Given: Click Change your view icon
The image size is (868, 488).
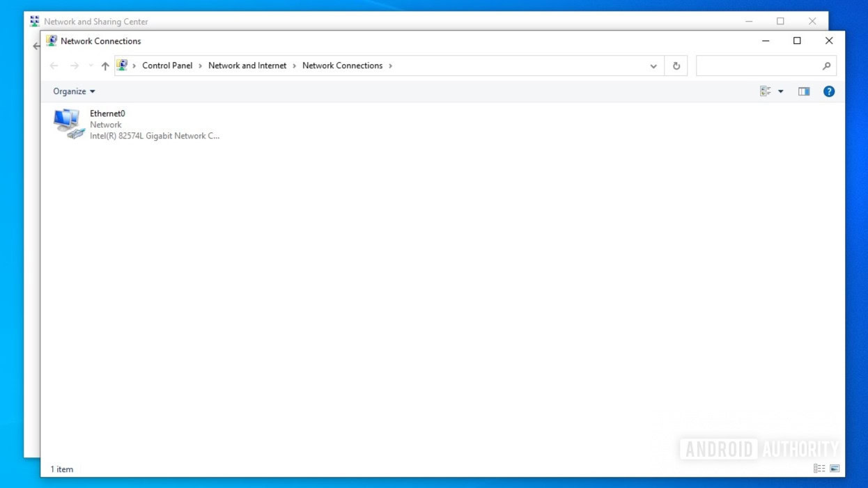Looking at the screenshot, I should [x=766, y=91].
